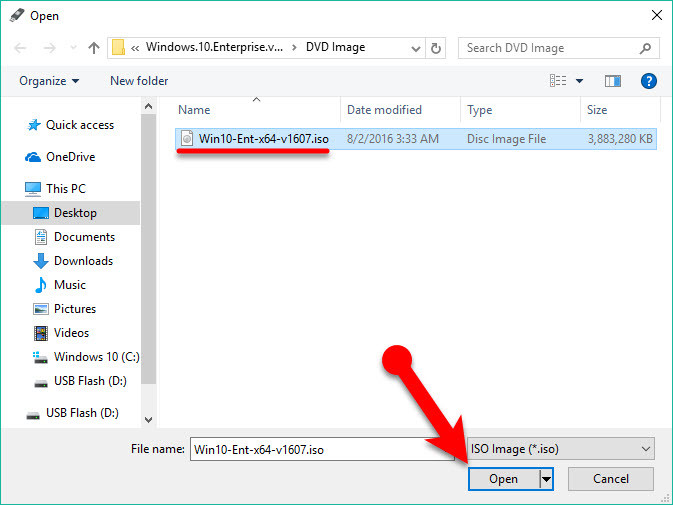
Task: Open Music in the navigation pane
Action: tap(70, 284)
